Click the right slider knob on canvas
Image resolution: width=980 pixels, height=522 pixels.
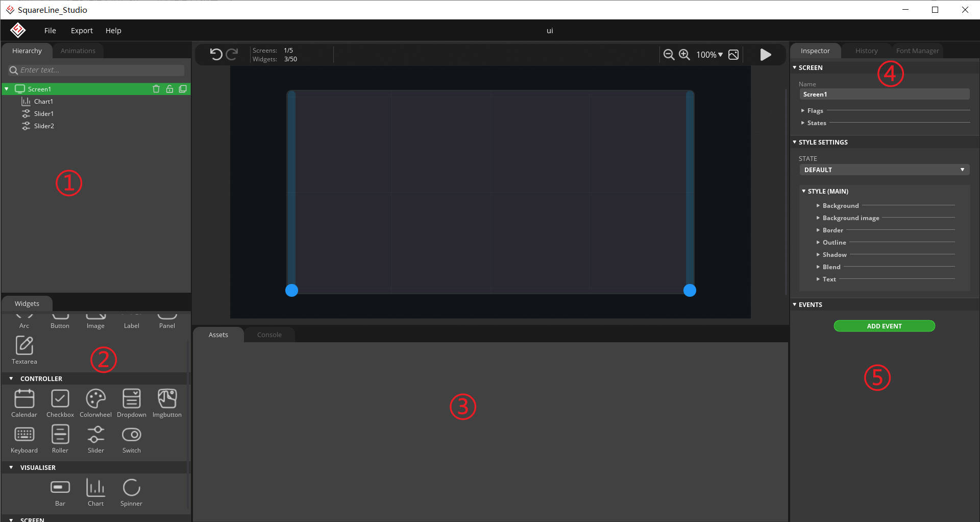pos(690,290)
